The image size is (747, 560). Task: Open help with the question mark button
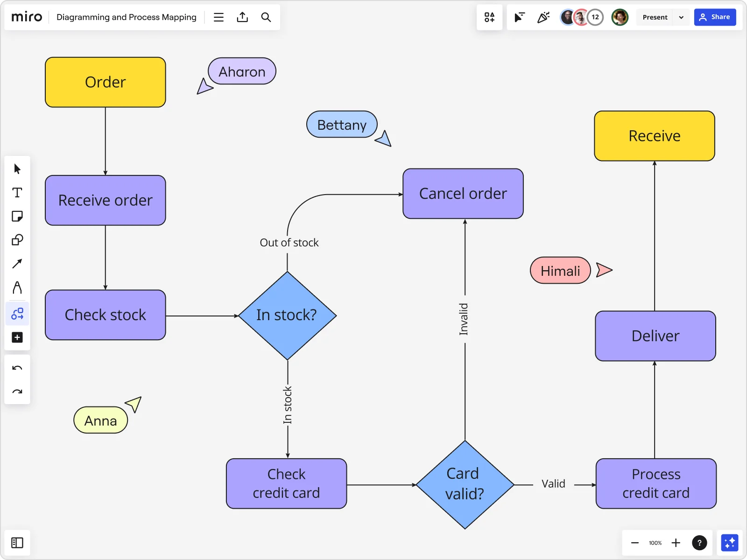tap(700, 542)
